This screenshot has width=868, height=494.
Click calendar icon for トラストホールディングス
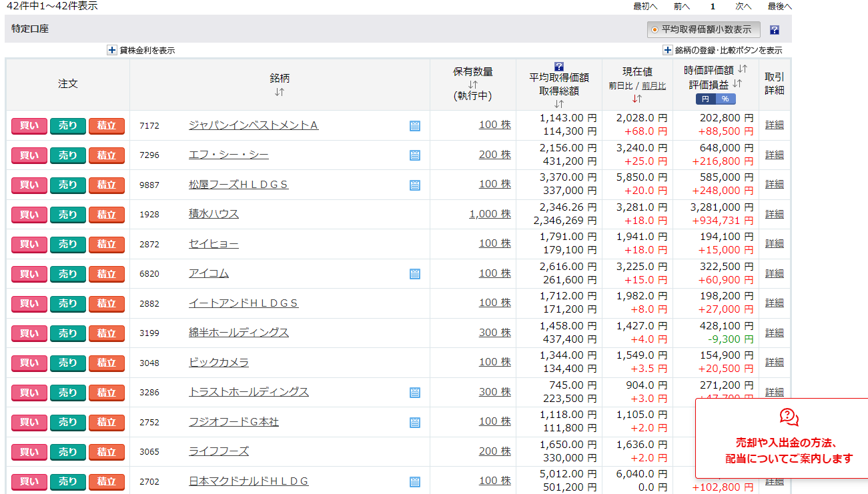click(415, 393)
